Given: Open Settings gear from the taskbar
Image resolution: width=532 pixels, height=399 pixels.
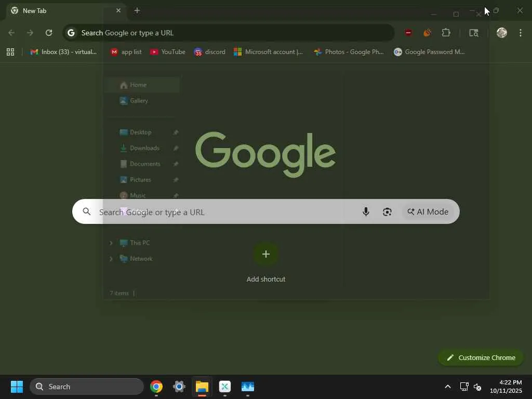Looking at the screenshot, I should click(x=179, y=387).
